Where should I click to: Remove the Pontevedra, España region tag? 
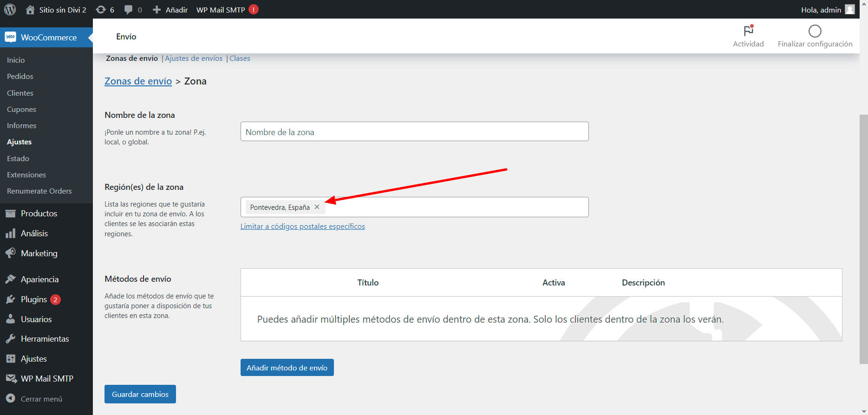pos(317,207)
